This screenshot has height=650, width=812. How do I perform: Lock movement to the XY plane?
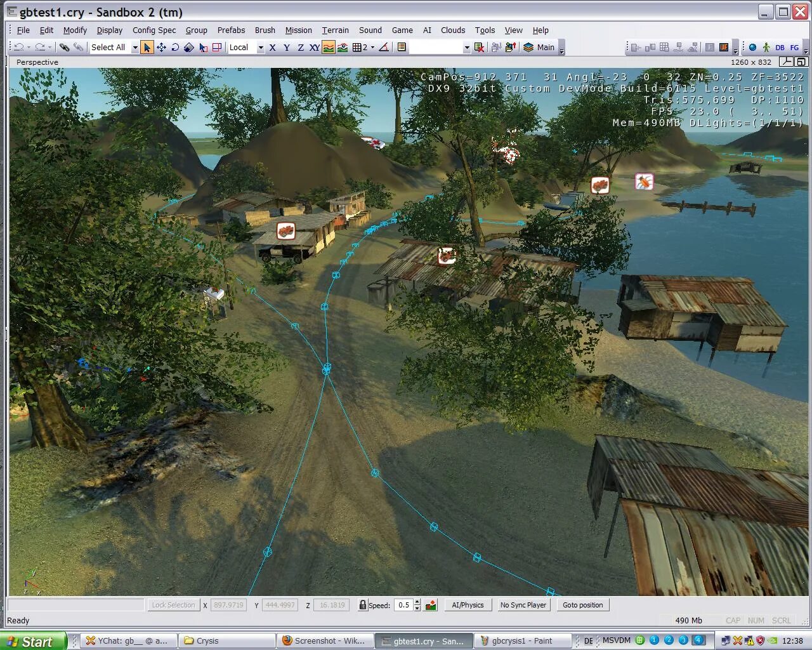pos(315,48)
